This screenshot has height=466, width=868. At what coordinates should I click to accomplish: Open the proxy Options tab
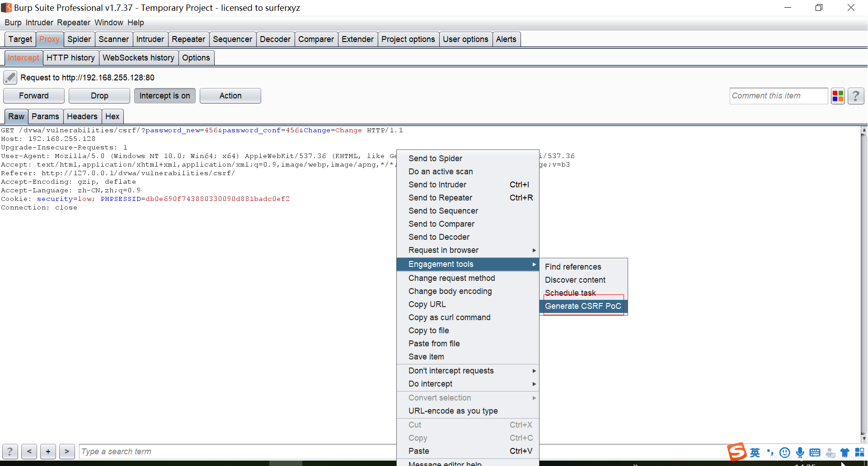196,58
